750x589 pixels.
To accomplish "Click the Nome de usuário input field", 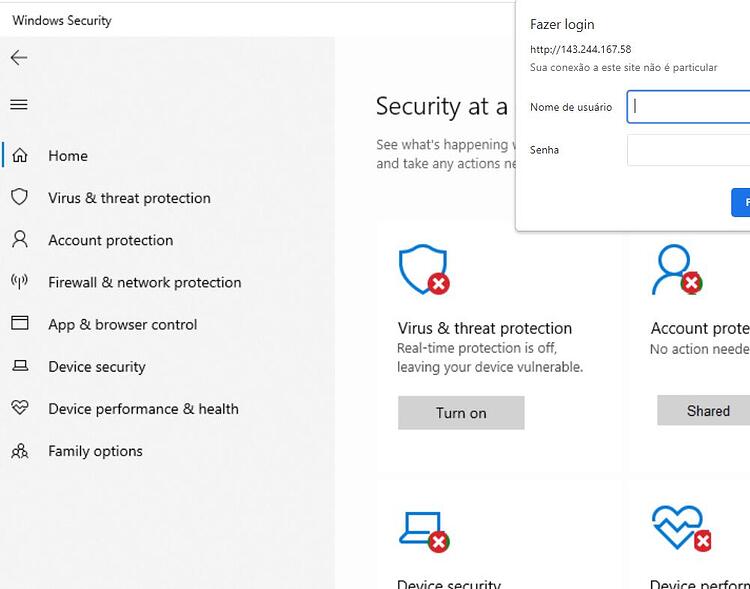I will (x=688, y=107).
